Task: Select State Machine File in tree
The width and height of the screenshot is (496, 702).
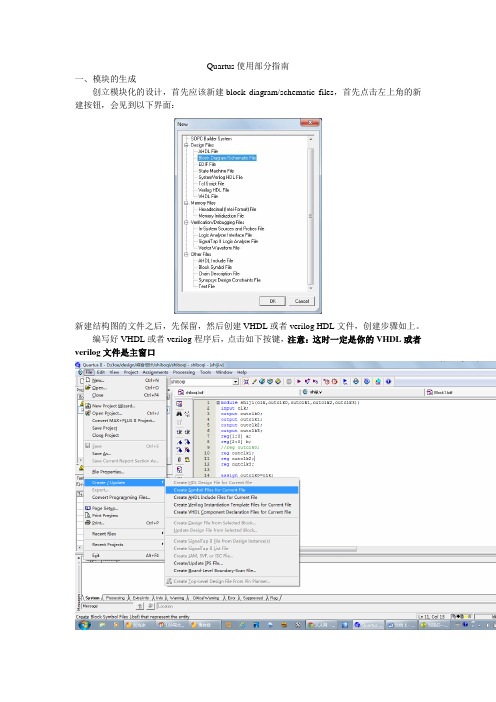Action: click(216, 171)
